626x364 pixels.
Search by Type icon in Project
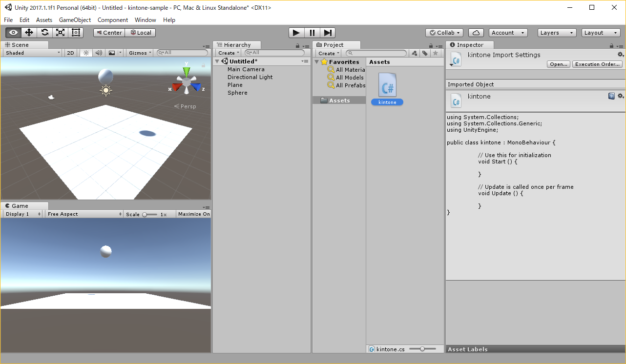click(x=415, y=53)
